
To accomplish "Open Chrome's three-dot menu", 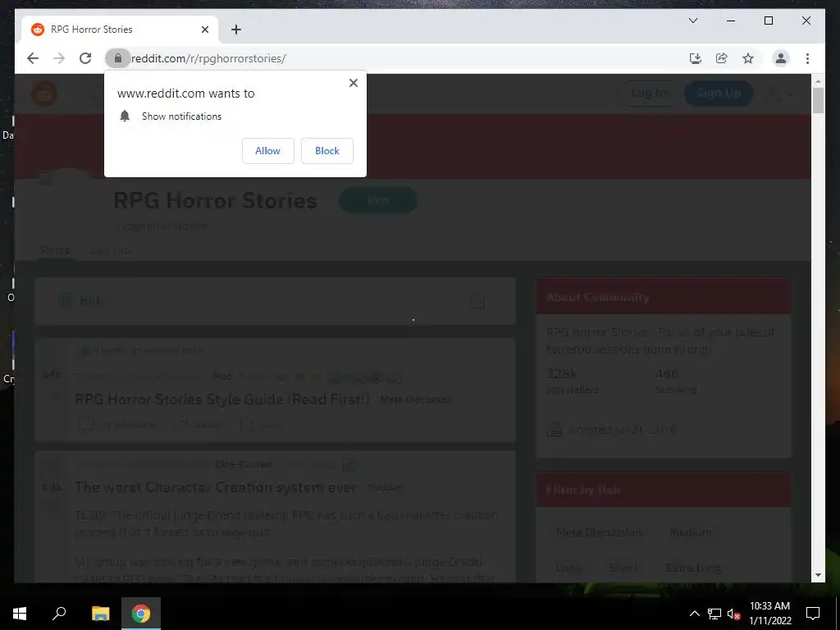I will (x=807, y=58).
